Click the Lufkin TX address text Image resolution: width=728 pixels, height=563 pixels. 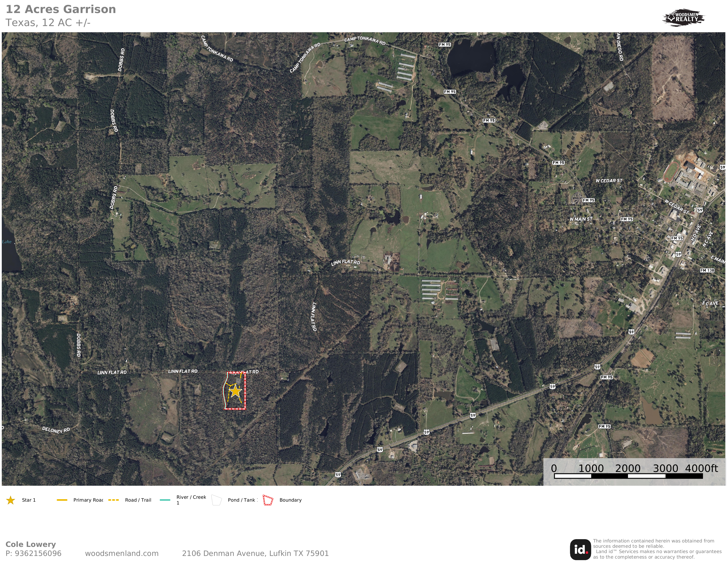[x=255, y=553]
